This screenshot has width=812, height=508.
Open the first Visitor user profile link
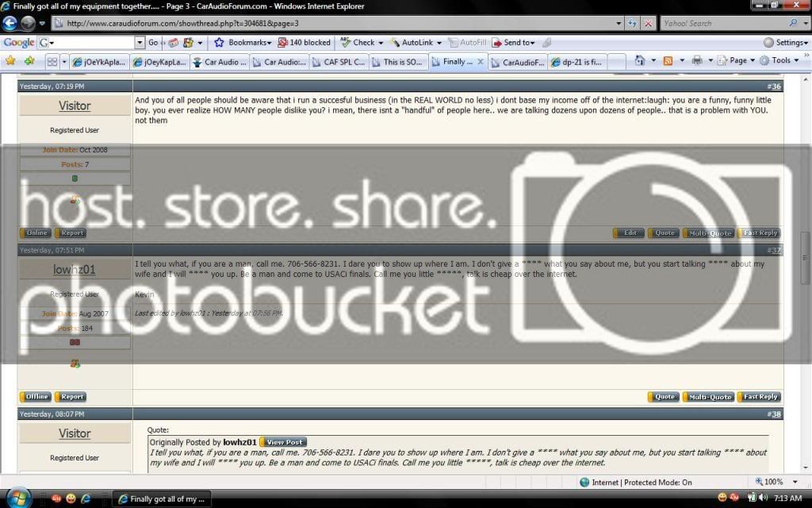(x=75, y=106)
